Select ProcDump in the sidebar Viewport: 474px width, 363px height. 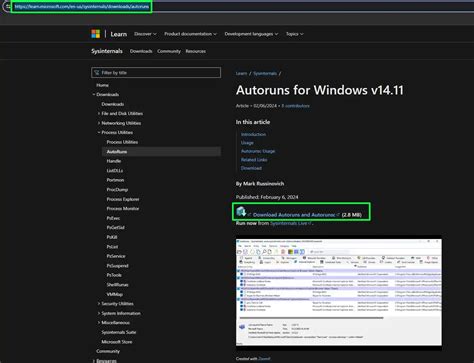[117, 190]
